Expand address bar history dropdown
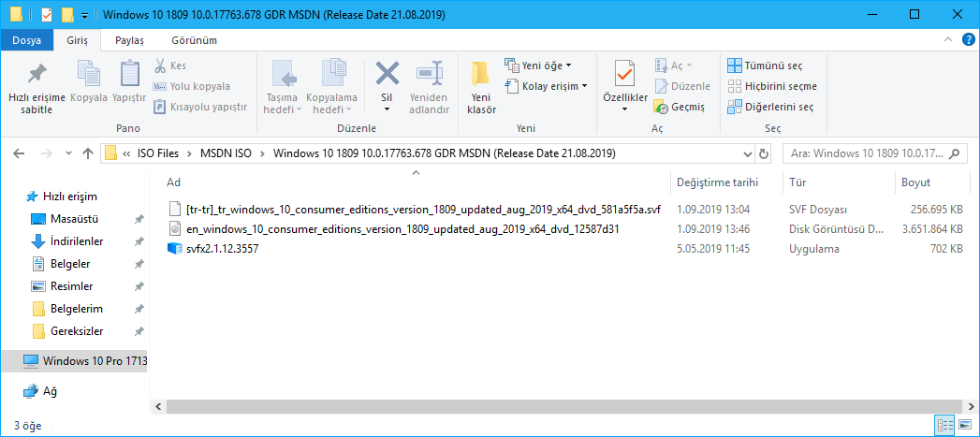This screenshot has height=437, width=980. 748,153
